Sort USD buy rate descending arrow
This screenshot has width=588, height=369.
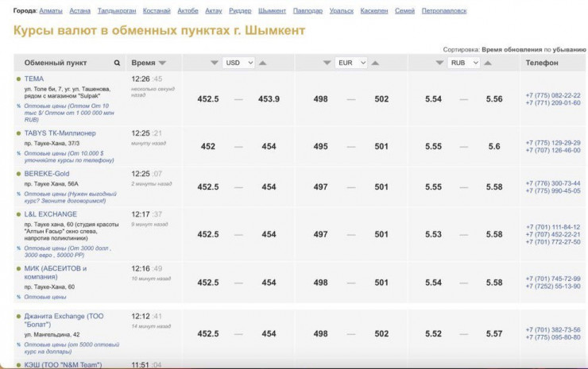point(214,63)
